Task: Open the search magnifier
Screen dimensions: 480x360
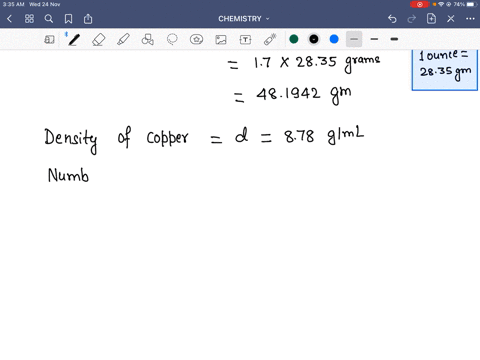Action: tap(49, 19)
